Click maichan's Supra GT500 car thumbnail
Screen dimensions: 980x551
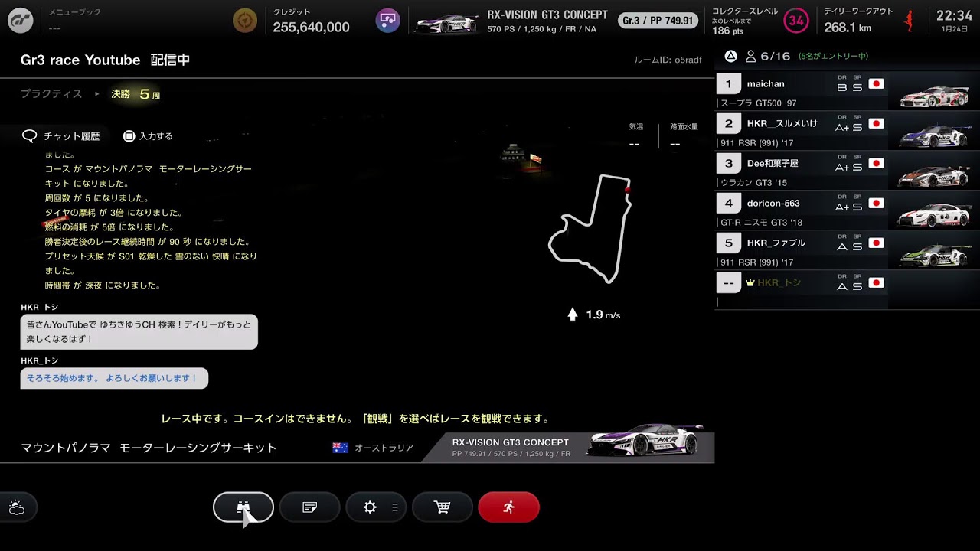tap(934, 96)
